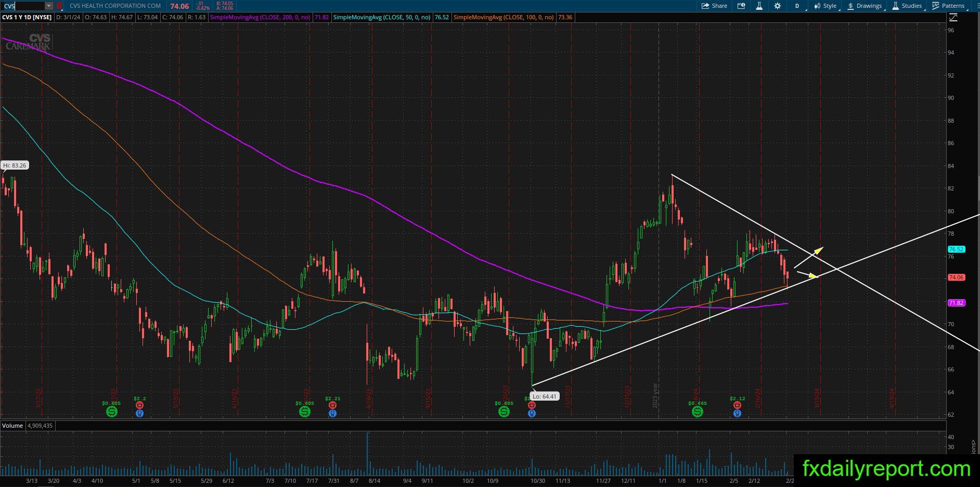Click the $0.665 dividend marker icon
The height and width of the screenshot is (487, 980).
[698, 412]
